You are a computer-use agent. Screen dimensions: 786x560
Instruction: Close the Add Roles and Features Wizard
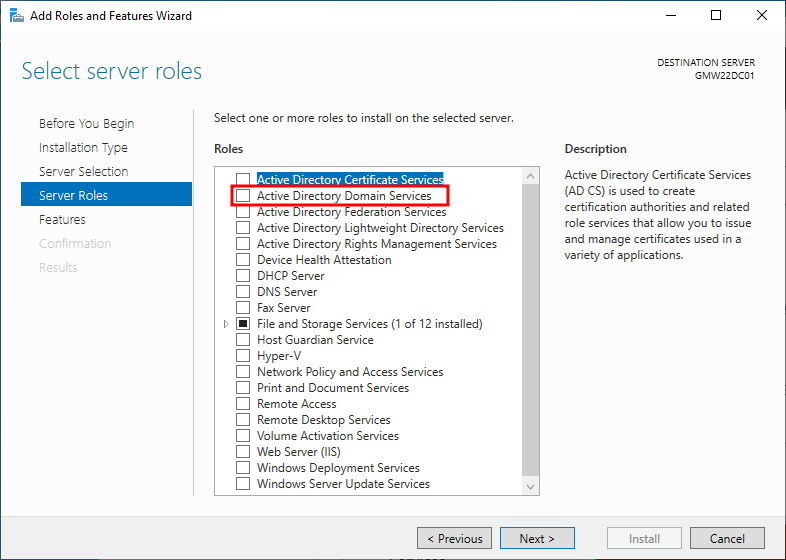pos(762,16)
